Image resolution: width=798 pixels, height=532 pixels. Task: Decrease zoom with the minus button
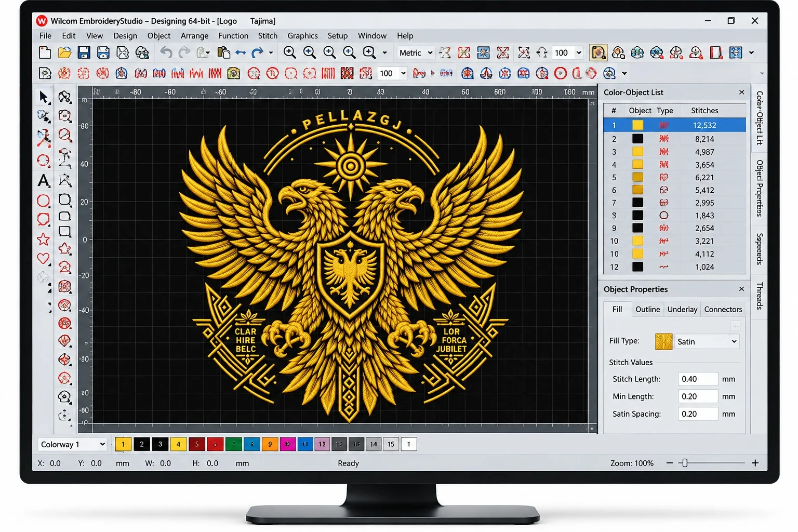[670, 463]
